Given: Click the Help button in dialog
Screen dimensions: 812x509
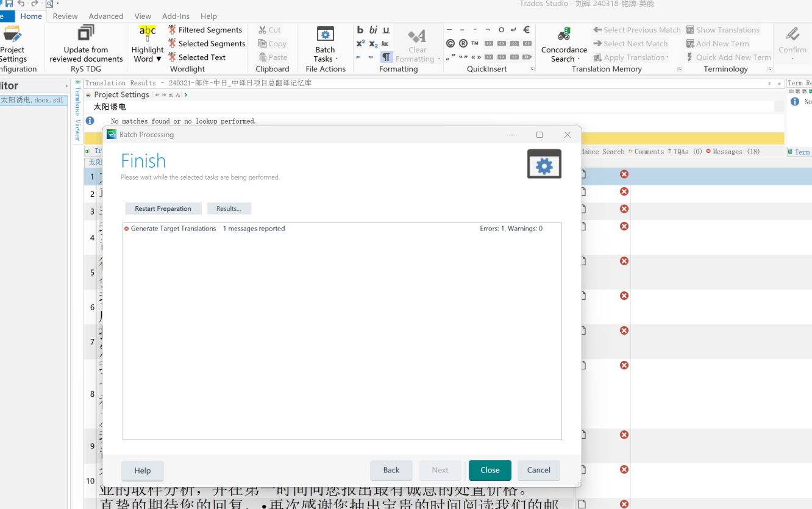Looking at the screenshot, I should pos(143,471).
